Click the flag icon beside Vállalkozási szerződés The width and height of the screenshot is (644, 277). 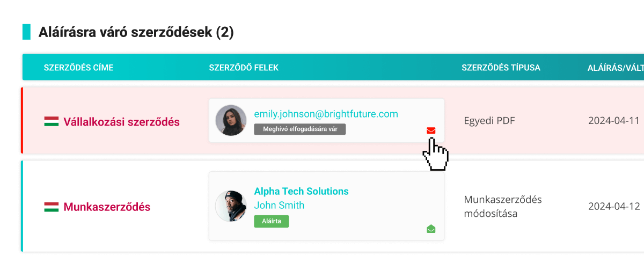click(x=52, y=122)
